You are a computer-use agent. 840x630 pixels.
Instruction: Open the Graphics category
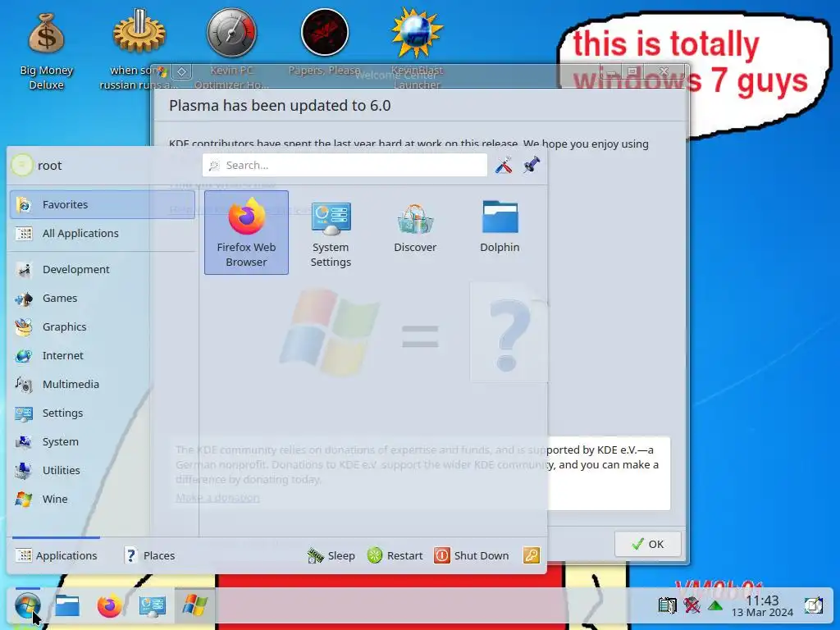pos(103,326)
